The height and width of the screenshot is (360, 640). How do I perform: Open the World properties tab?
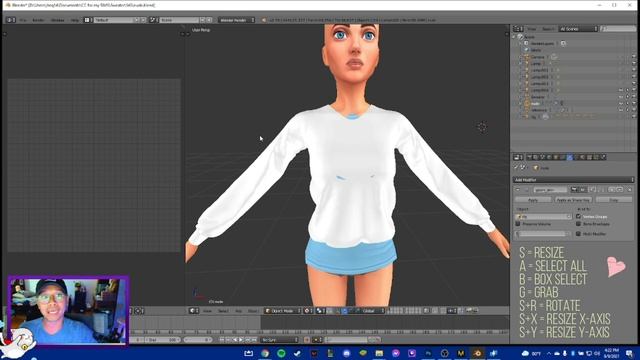[549, 157]
